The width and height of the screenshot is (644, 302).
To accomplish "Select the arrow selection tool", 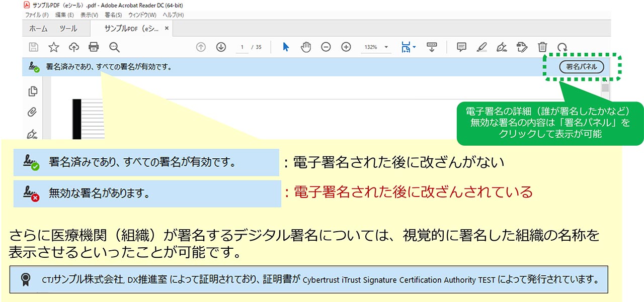I will point(286,47).
